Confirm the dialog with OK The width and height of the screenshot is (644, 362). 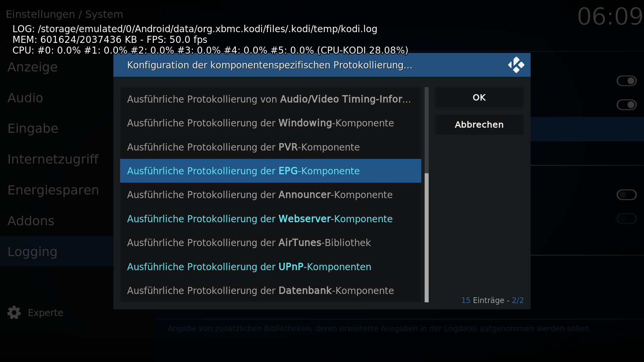click(479, 98)
